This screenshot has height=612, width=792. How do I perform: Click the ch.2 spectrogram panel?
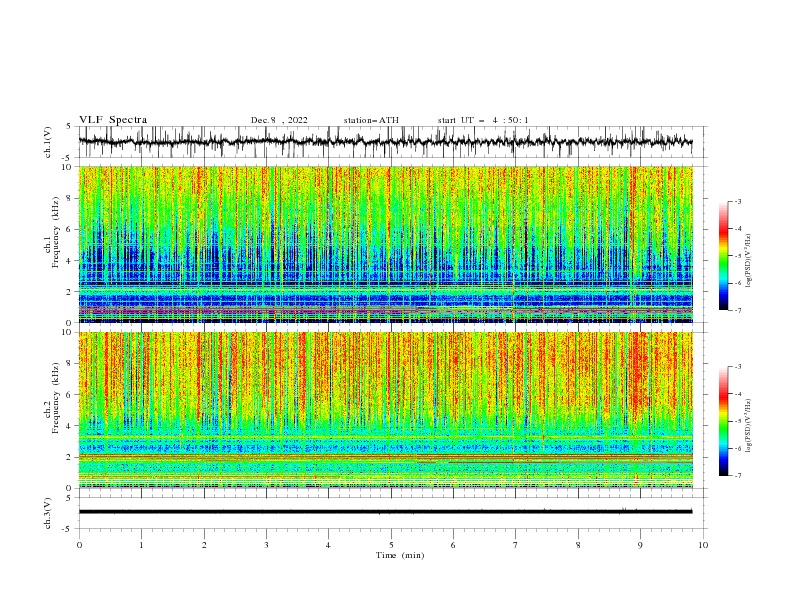click(x=385, y=410)
